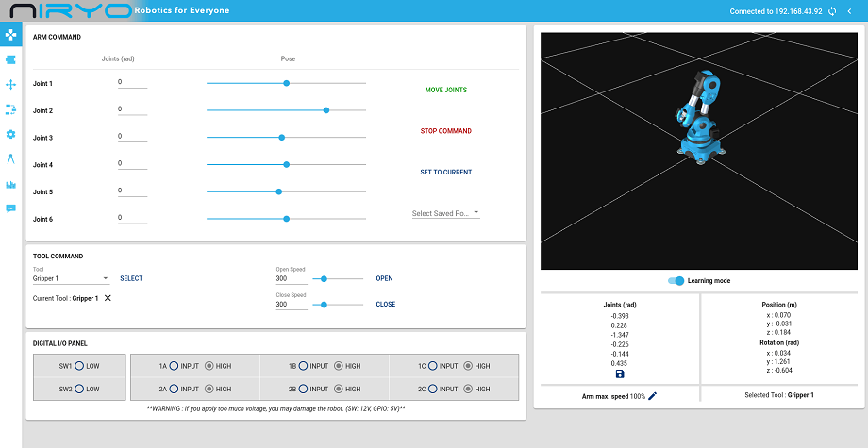
Task: Click the Joint 4 slider handle
Action: [x=286, y=164]
